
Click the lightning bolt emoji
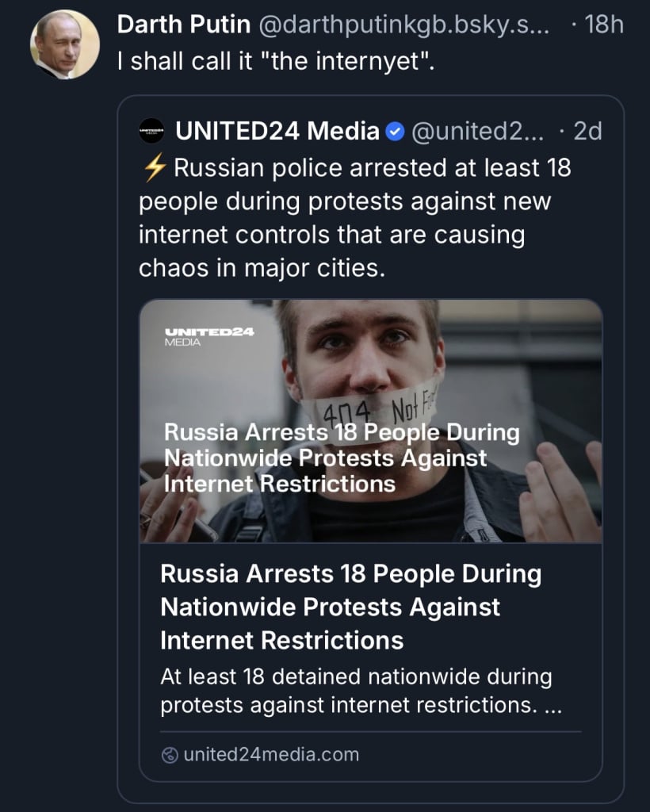click(x=154, y=168)
